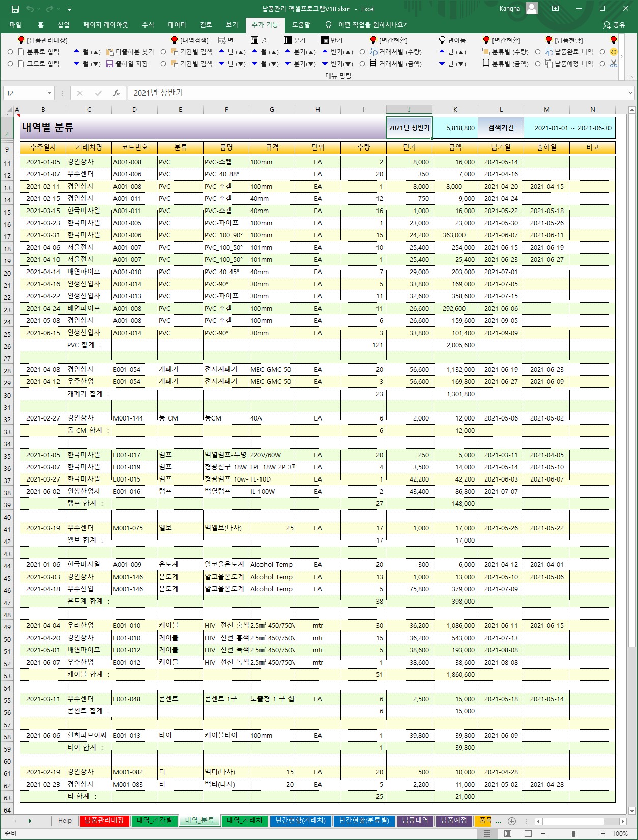Show 분류별 (금액) yearly report
Screen dimensions: 638x840
pos(505,64)
